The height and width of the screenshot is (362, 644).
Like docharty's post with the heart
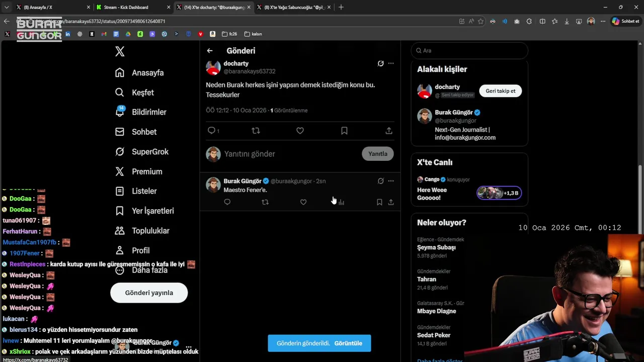click(x=300, y=130)
